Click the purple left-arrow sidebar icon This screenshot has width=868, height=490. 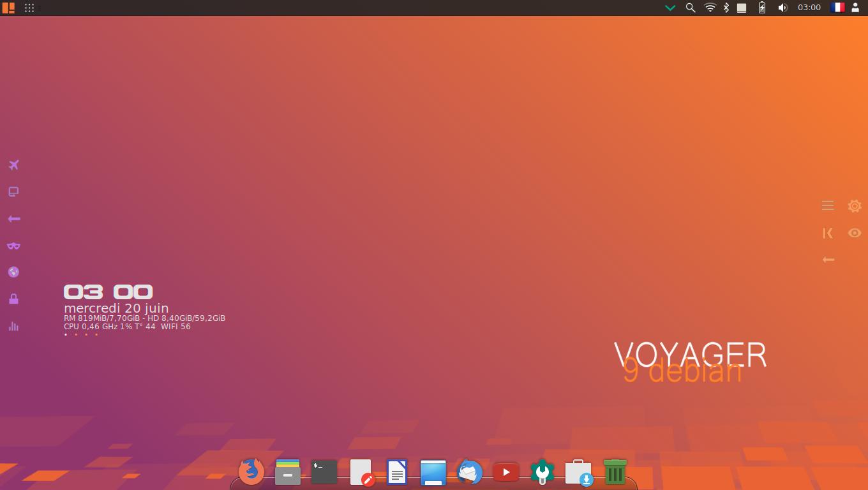click(13, 219)
